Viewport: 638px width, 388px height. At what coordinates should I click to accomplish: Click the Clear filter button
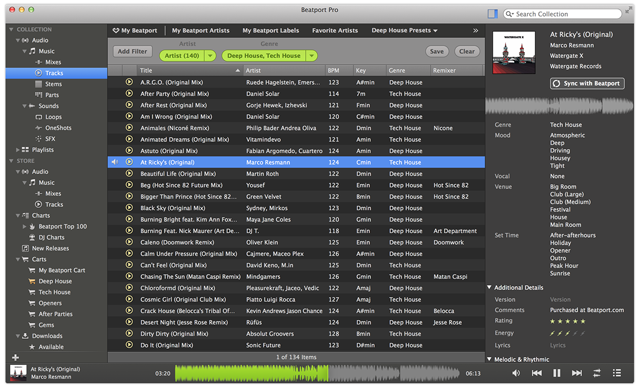467,51
